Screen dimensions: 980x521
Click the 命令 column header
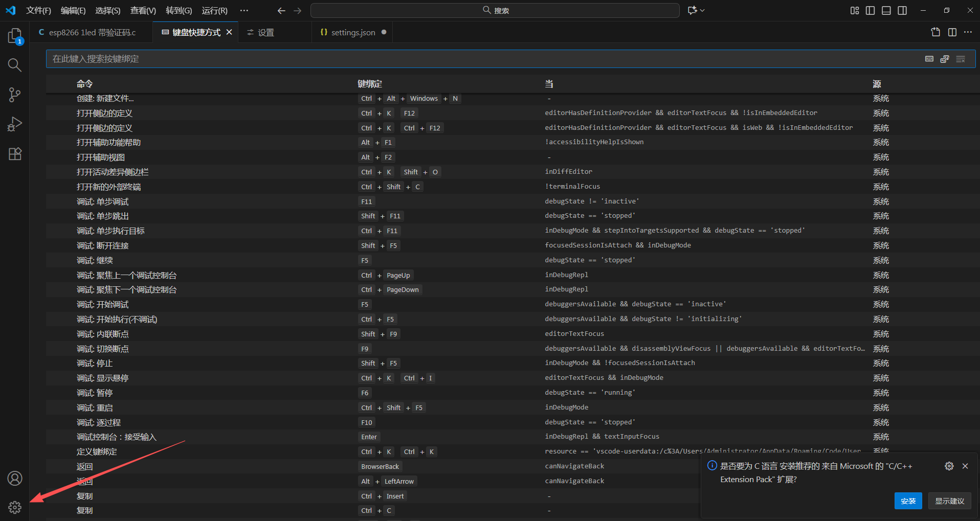point(85,84)
